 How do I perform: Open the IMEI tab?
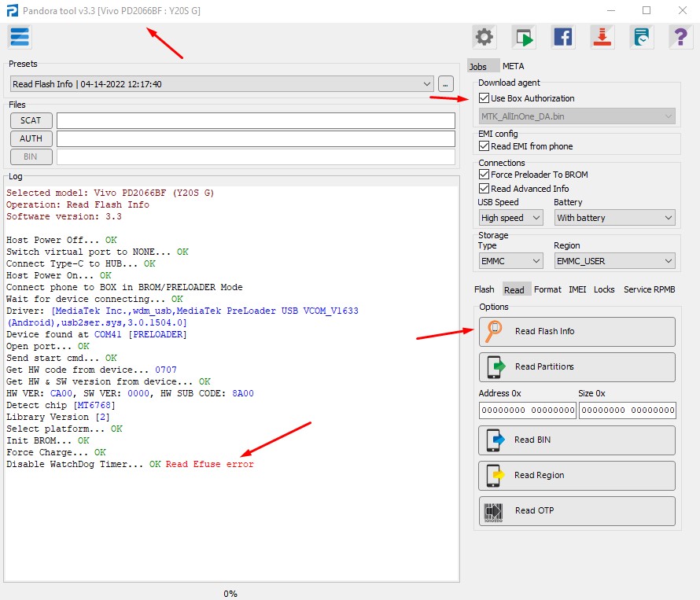pos(577,289)
